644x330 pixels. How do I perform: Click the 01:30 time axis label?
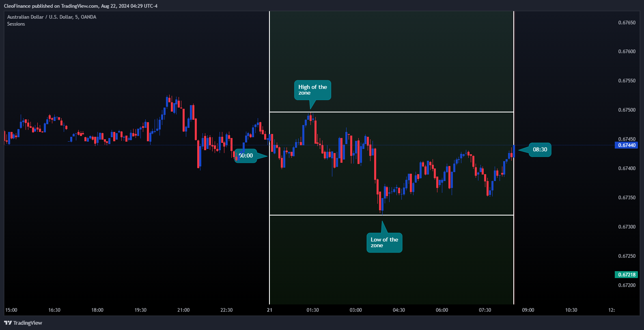(x=312, y=310)
